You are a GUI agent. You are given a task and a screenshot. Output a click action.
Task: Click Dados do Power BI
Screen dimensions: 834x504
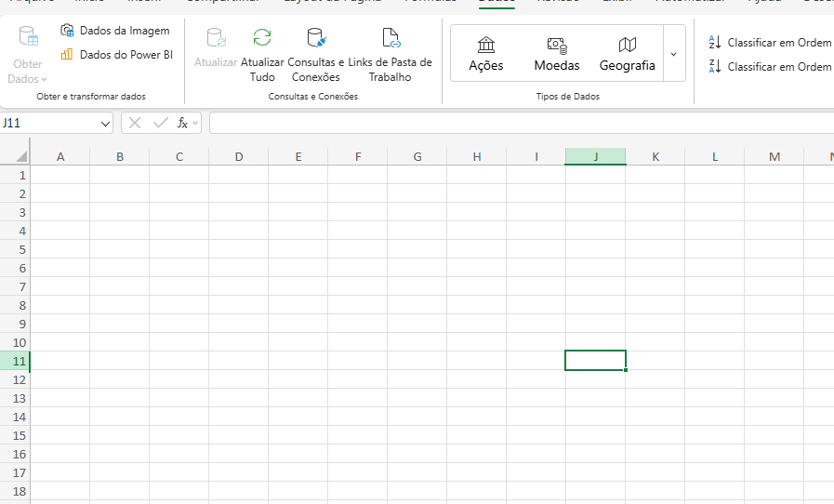116,54
